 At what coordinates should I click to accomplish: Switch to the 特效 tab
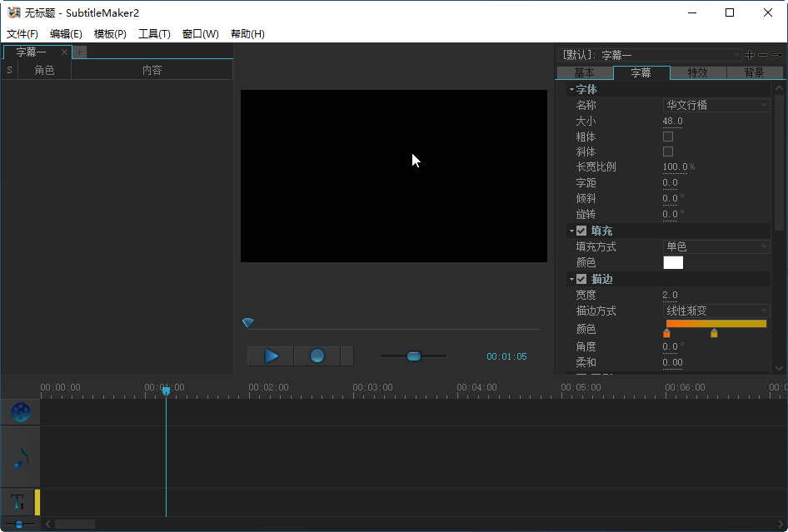click(697, 72)
